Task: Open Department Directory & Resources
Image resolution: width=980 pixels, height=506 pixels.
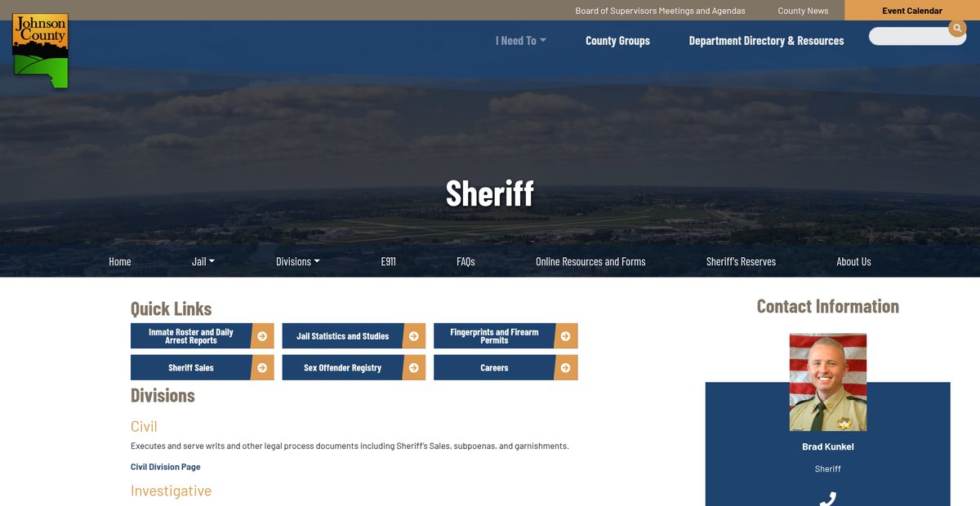Action: [766, 41]
